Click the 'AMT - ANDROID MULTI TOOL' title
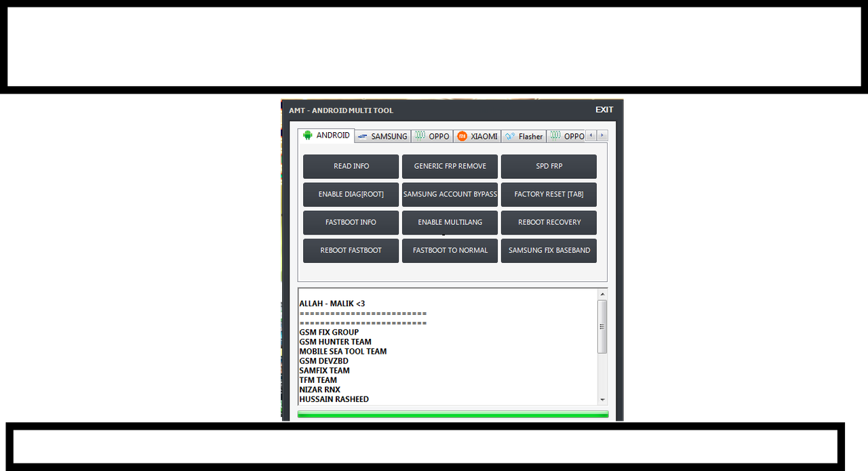This screenshot has width=868, height=471. tap(341, 110)
